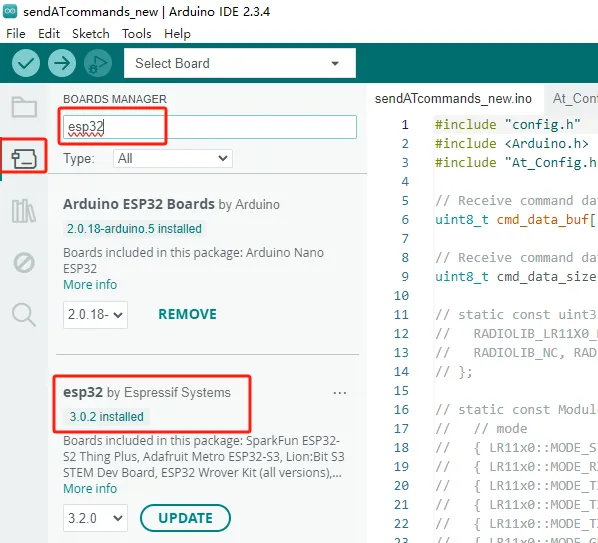Viewport: 598px width, 543px height.
Task: Click the Arduino IDE logo in title bar
Action: 10,11
